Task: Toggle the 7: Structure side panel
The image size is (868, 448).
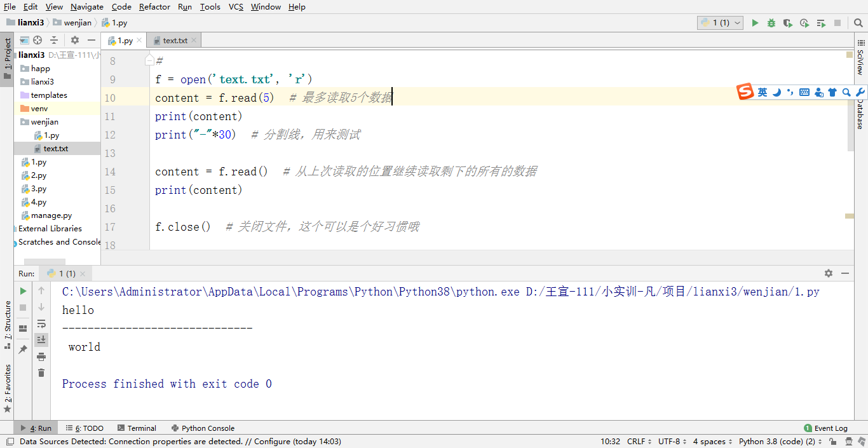Action: [7, 325]
